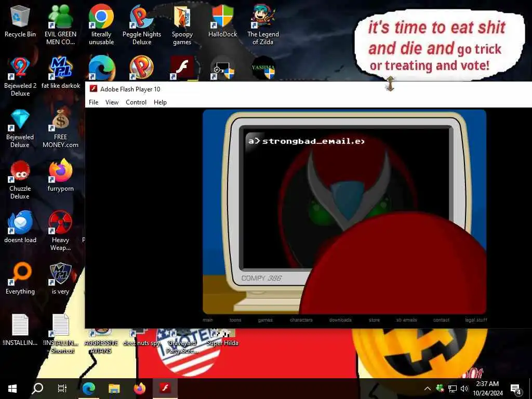Open the Graveyard Party Scre... shortcut
Screen dimensions: 532x399
pyautogui.click(x=182, y=342)
